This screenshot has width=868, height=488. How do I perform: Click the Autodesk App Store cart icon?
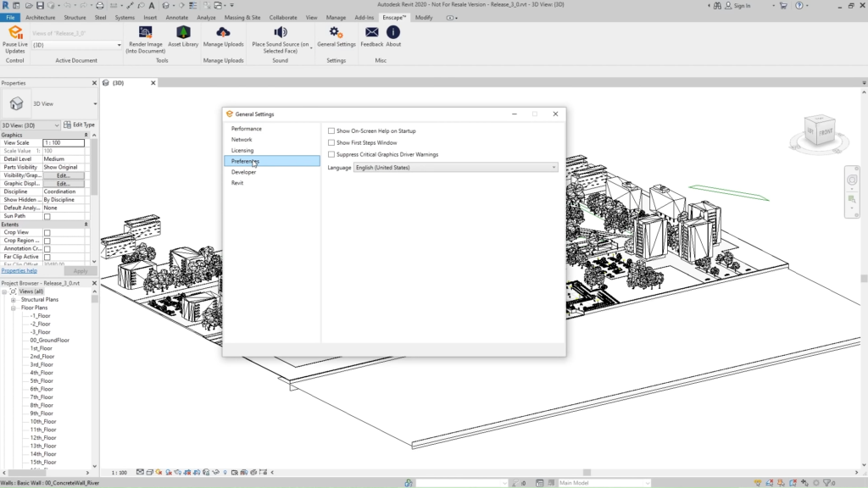[x=783, y=6]
